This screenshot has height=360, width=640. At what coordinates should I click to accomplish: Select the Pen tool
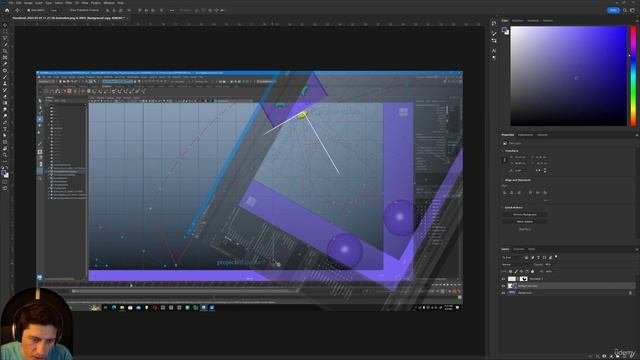pyautogui.click(x=5, y=122)
